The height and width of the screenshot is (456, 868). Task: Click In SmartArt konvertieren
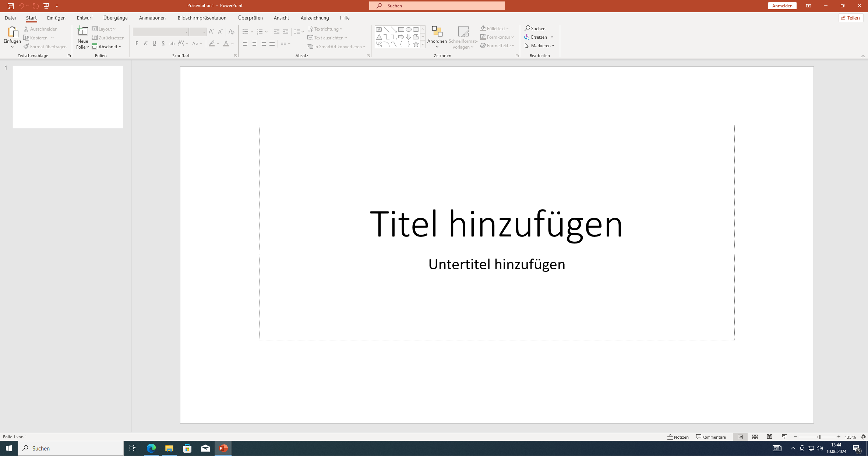coord(337,46)
